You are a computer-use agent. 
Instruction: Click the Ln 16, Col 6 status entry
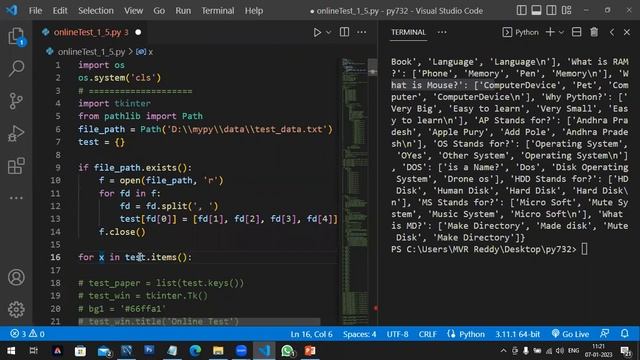point(311,334)
